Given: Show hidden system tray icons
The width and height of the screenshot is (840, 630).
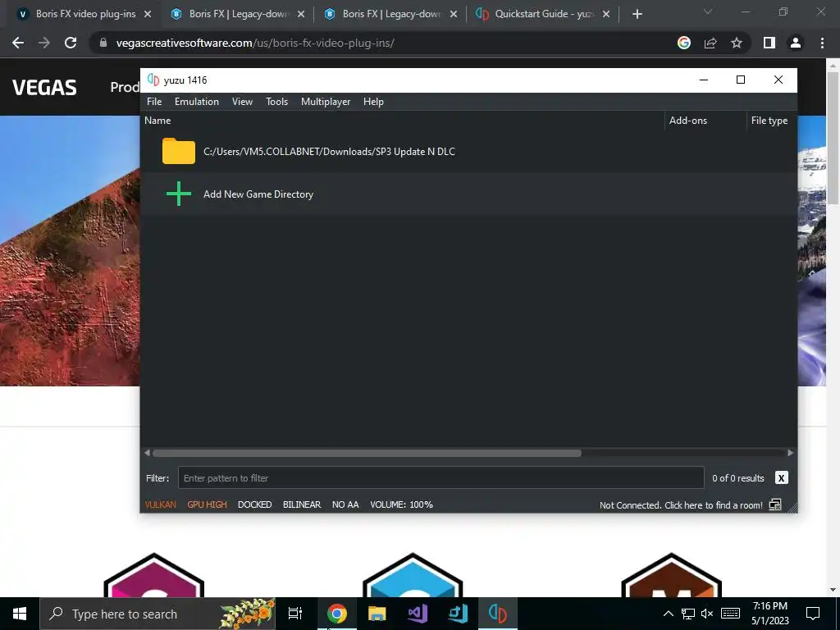Looking at the screenshot, I should [x=669, y=614].
